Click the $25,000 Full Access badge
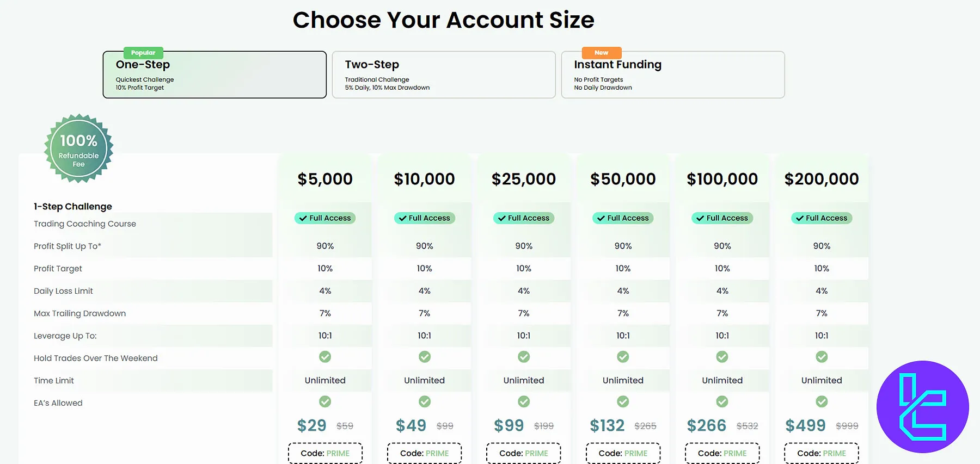Image resolution: width=980 pixels, height=464 pixels. [x=524, y=218]
